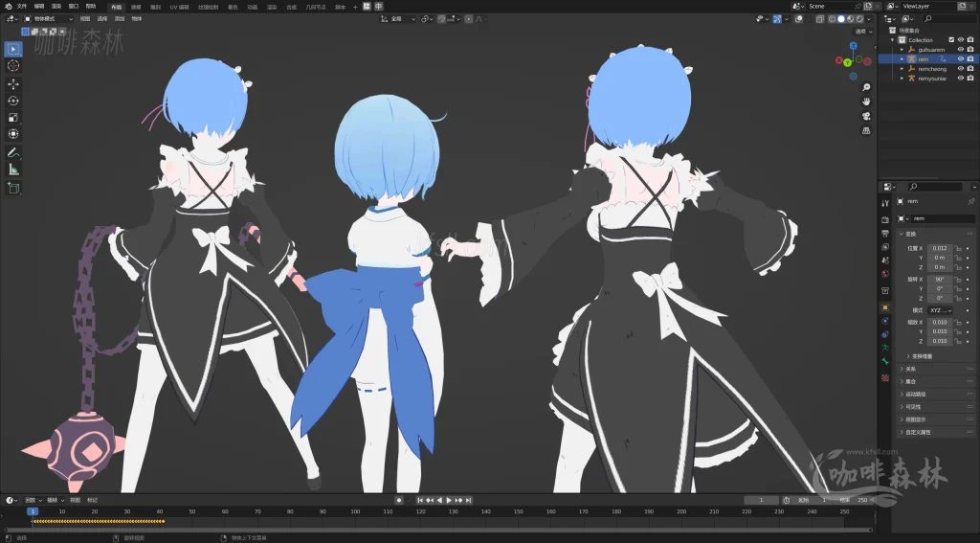The width and height of the screenshot is (980, 543).
Task: Switch orthographic/perspective grid icon
Action: click(x=866, y=130)
